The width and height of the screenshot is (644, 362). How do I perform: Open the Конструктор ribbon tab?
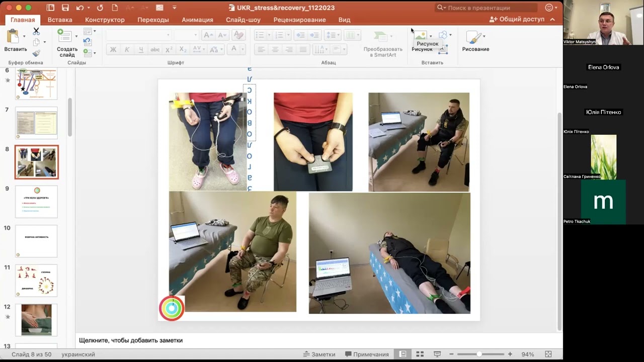click(105, 20)
